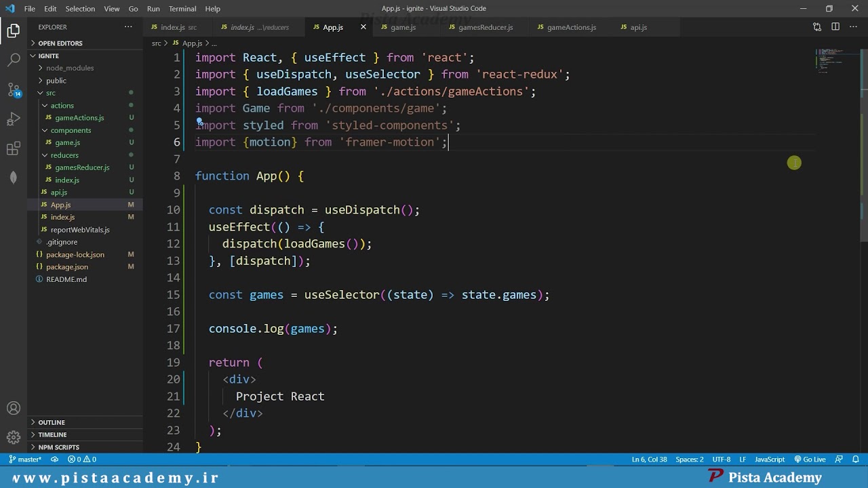
Task: Switch to the gamesReducer.js tab
Action: 486,27
